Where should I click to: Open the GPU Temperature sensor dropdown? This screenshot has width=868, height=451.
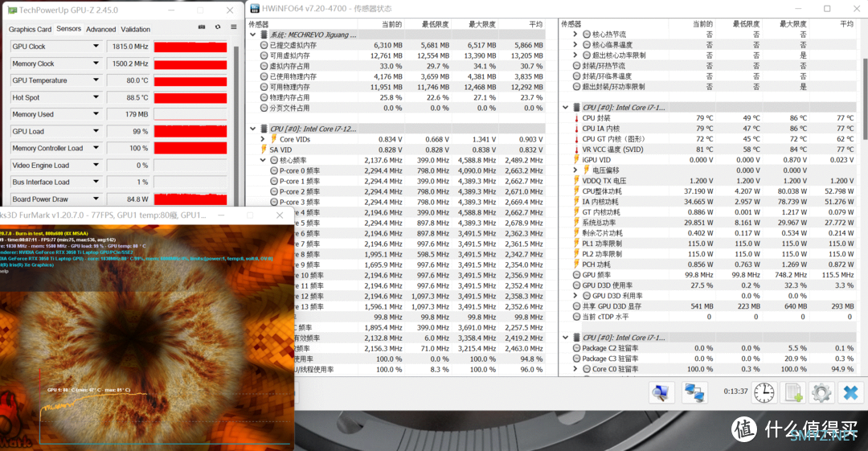coord(96,80)
